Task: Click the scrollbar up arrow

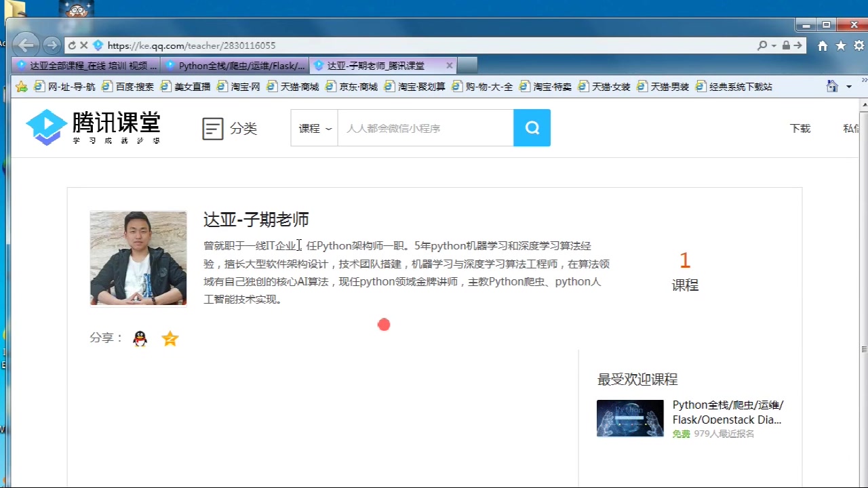Action: [x=864, y=105]
